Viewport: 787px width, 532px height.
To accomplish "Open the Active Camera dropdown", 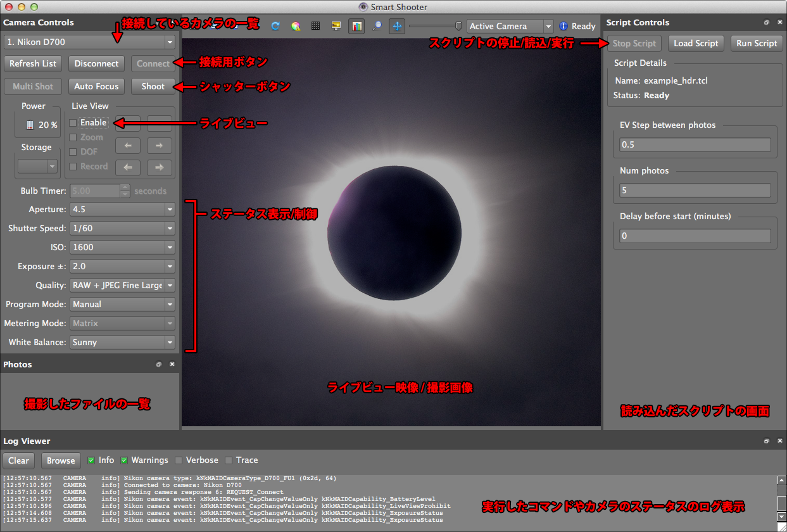I will [x=510, y=26].
